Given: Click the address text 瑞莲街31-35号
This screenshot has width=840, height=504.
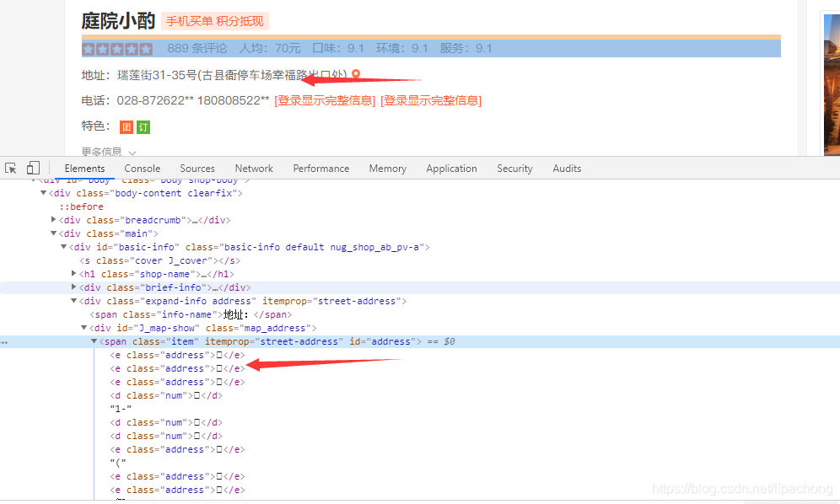Looking at the screenshot, I should coord(158,75).
